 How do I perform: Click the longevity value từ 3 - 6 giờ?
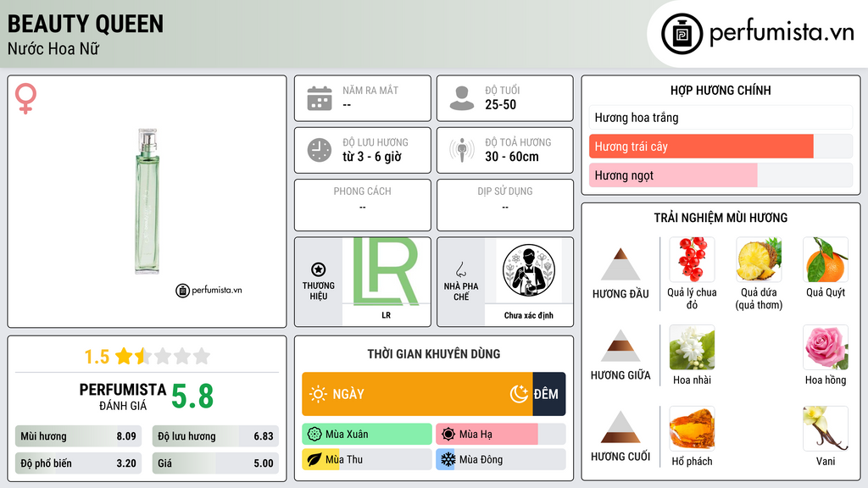[371, 157]
